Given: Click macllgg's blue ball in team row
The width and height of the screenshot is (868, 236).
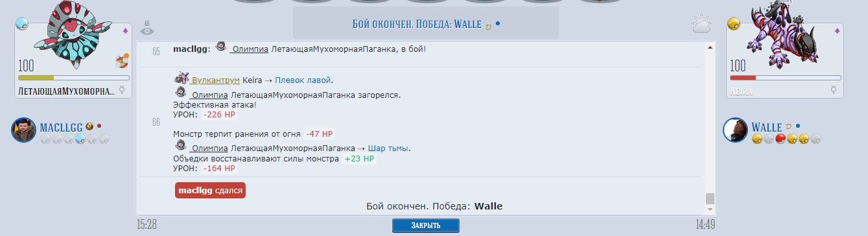Looking at the screenshot, I should 80,138.
